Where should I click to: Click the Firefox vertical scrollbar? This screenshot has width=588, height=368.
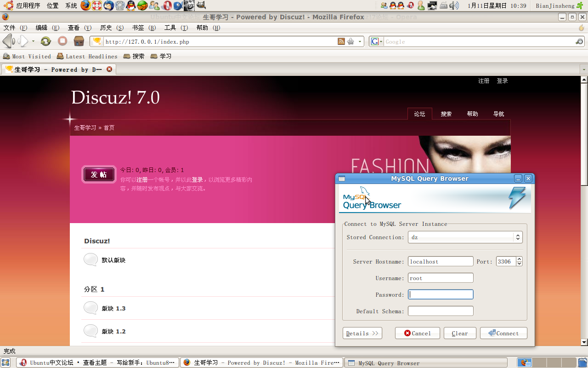click(584, 211)
